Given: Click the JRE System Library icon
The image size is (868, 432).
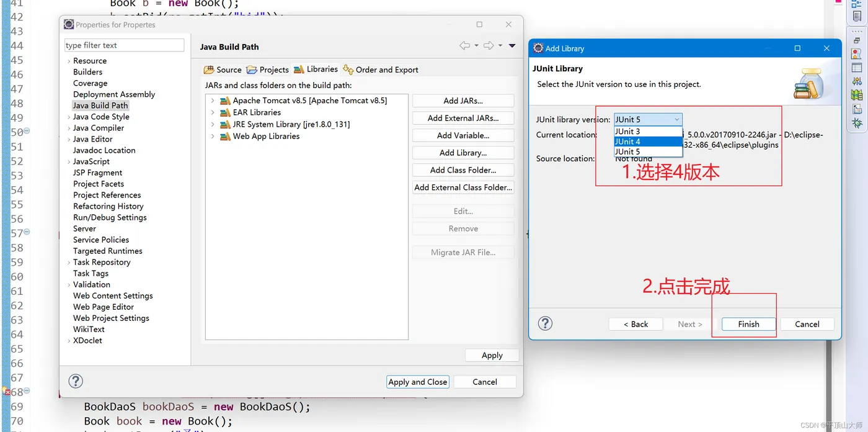Looking at the screenshot, I should coord(225,124).
